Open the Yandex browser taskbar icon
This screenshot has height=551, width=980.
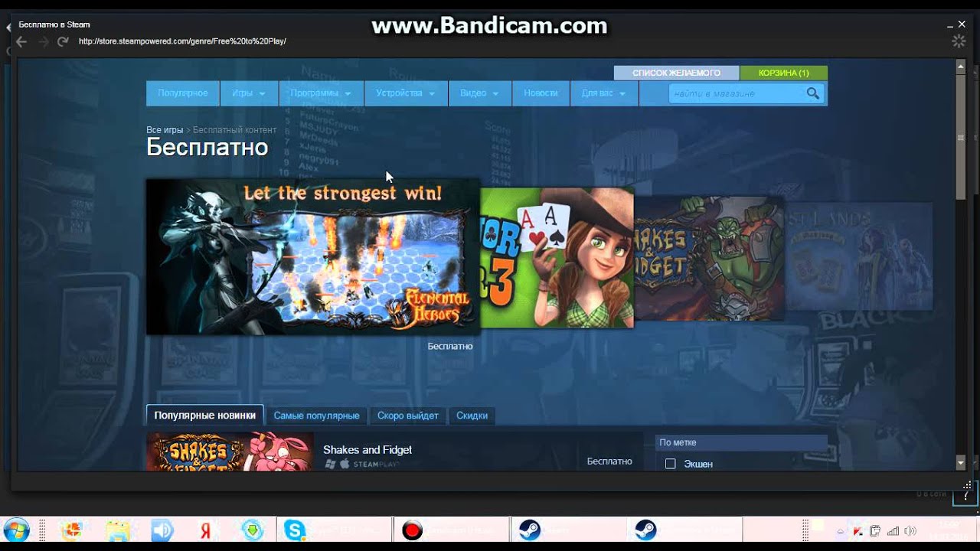(x=205, y=530)
